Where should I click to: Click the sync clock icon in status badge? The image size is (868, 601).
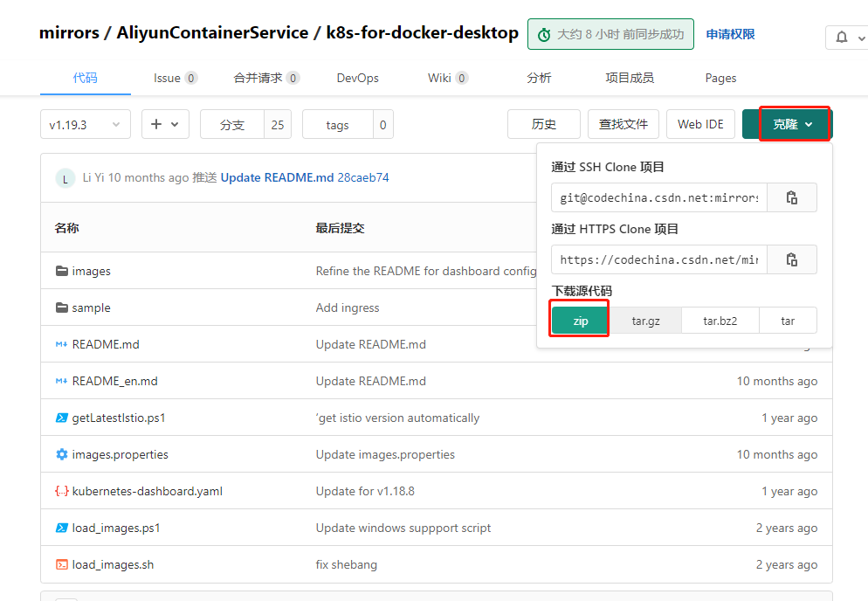pyautogui.click(x=544, y=35)
